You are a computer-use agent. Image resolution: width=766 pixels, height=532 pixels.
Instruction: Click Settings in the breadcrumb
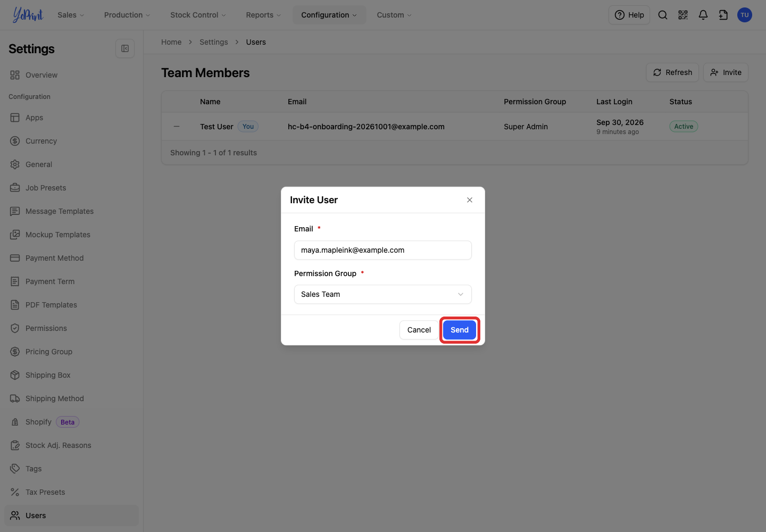(x=214, y=42)
